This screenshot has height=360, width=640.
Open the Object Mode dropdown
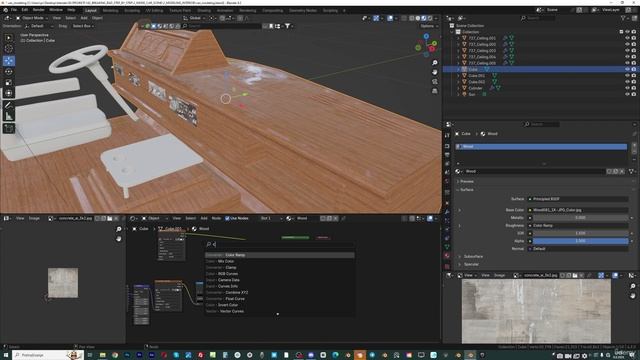[x=32, y=18]
